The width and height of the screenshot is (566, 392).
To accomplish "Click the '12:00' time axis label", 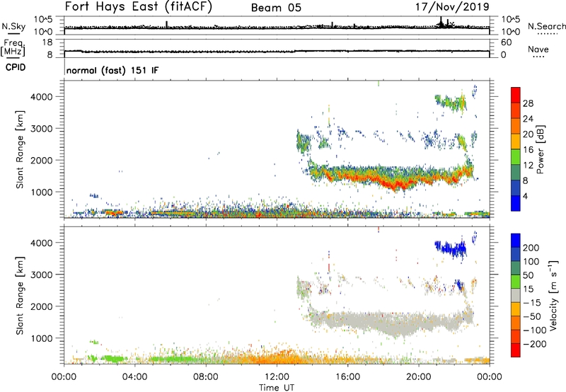I will [x=277, y=377].
